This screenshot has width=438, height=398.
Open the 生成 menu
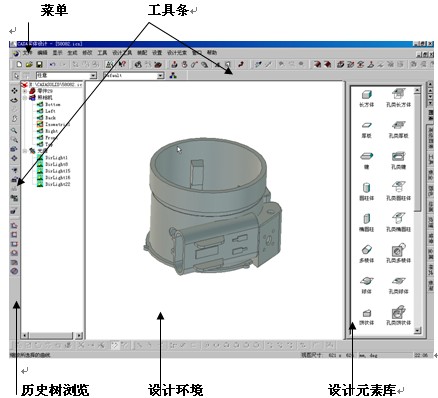72,53
